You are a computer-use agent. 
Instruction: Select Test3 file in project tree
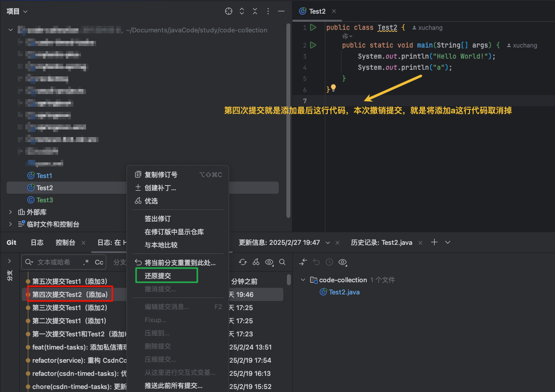pyautogui.click(x=45, y=200)
